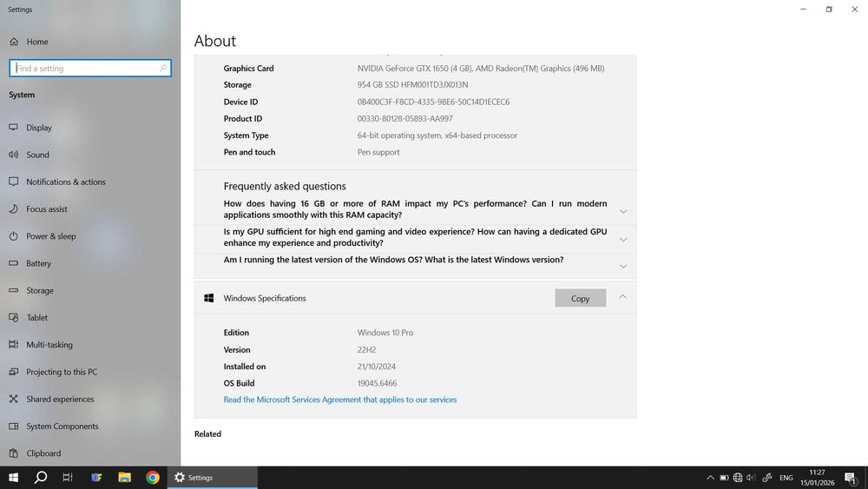Viewport: 868px width, 489px height.
Task: Show hidden system tray icons
Action: click(x=710, y=478)
